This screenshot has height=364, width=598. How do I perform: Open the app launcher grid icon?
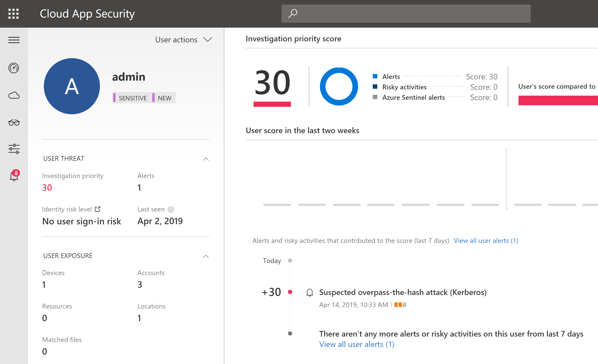click(14, 14)
